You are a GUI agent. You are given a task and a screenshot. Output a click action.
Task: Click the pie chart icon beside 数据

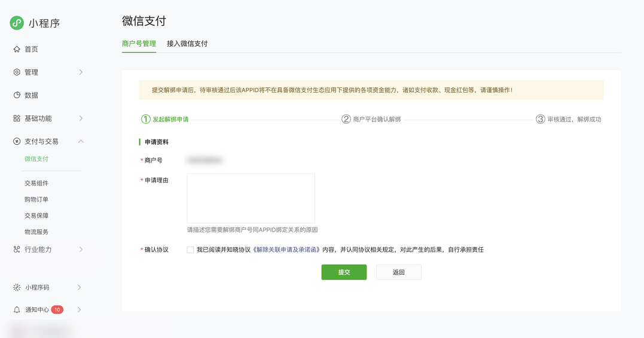click(x=17, y=95)
